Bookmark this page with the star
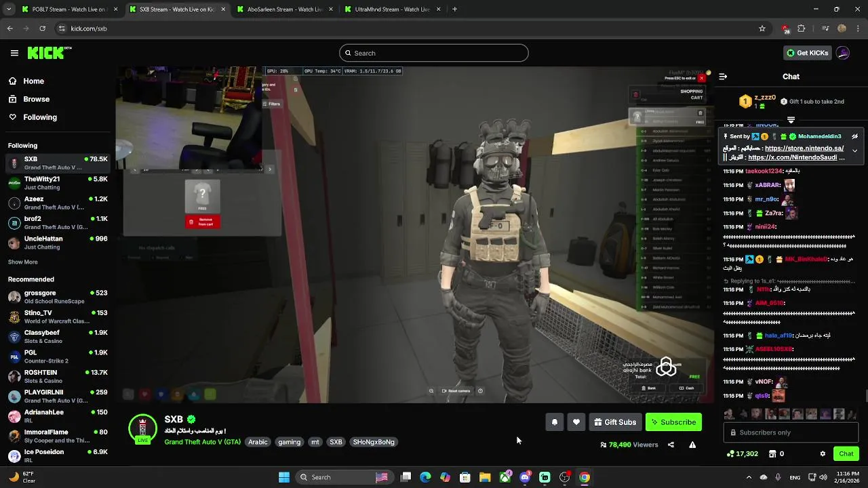Image resolution: width=868 pixels, height=488 pixels. (x=762, y=28)
